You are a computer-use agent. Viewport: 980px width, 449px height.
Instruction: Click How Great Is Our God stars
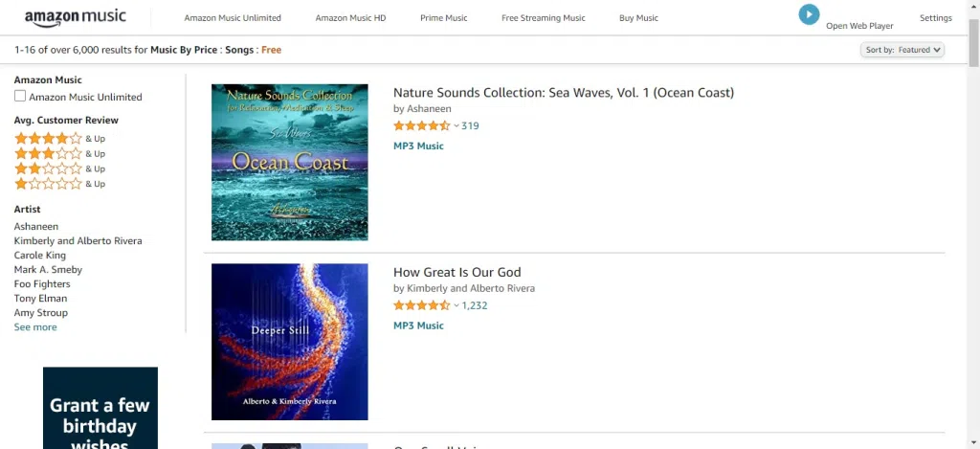(x=421, y=305)
